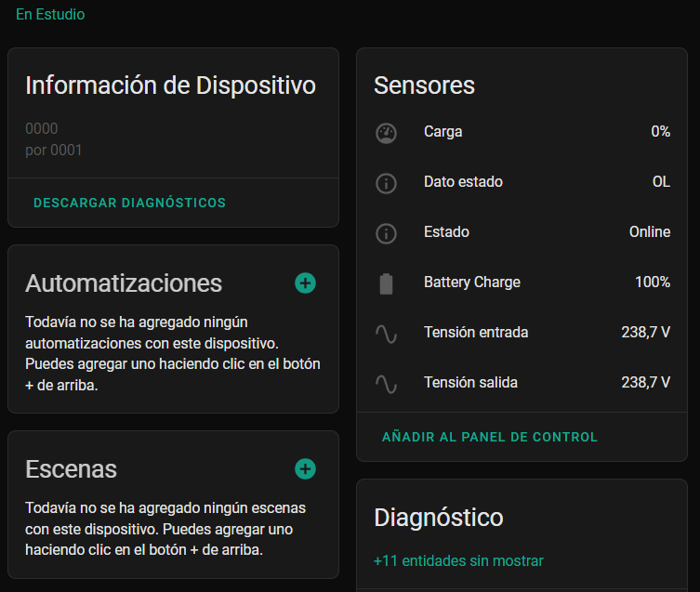Click the 238,7 V value of Tensión salida
Screen dimensions: 700x592
pyautogui.click(x=645, y=383)
